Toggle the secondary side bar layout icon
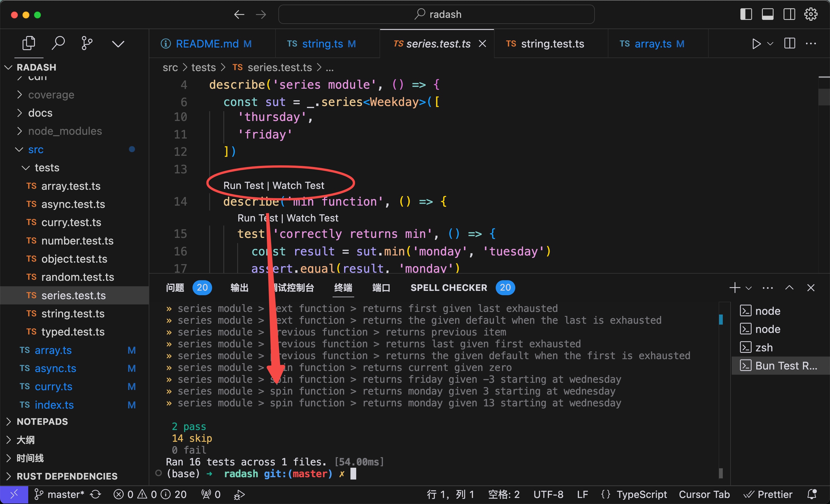Screen dimensions: 830x504 pos(789,14)
